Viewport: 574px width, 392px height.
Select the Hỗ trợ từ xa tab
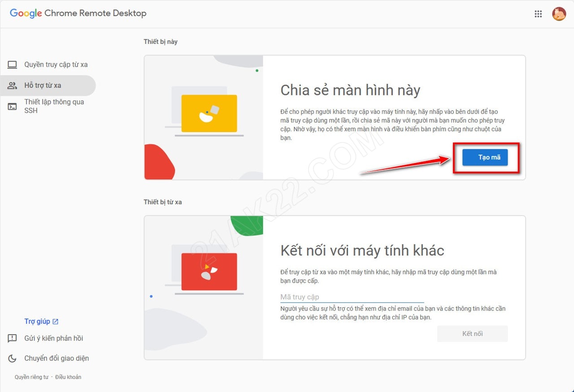coord(48,85)
